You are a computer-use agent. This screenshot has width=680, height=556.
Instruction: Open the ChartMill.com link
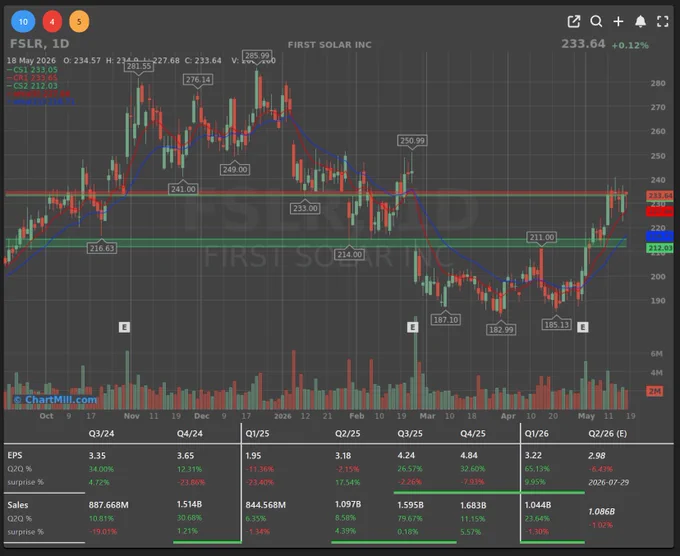pos(55,399)
